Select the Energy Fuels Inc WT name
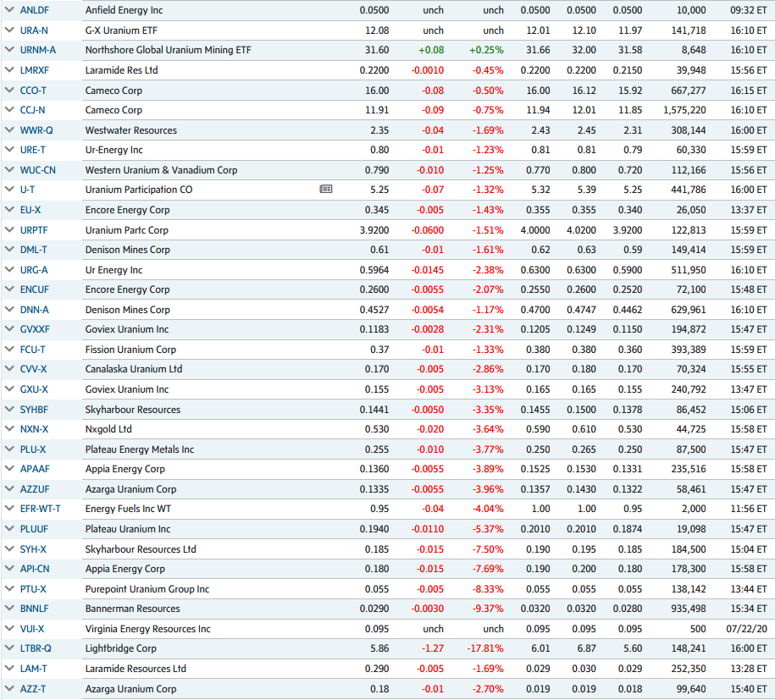This screenshot has height=700, width=775. tap(129, 509)
